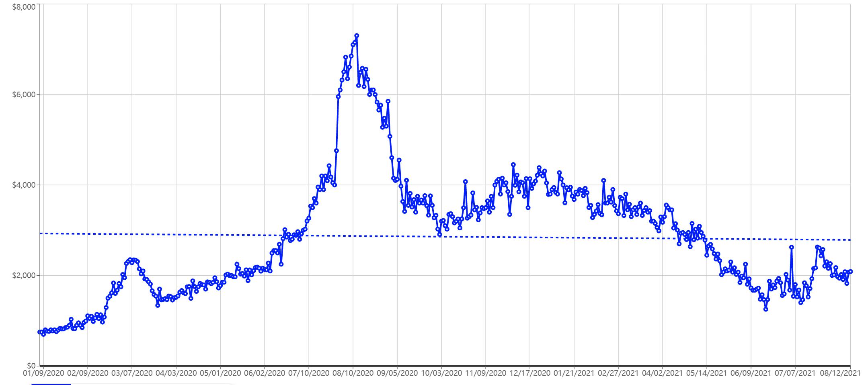Viewport: 868px width, 385px height.
Task: Select the last data point on the line
Action: point(851,272)
